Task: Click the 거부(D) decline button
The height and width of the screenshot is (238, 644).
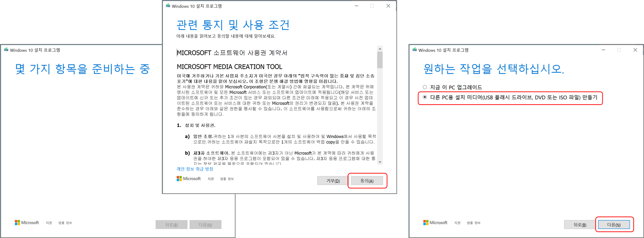Action: 333,180
